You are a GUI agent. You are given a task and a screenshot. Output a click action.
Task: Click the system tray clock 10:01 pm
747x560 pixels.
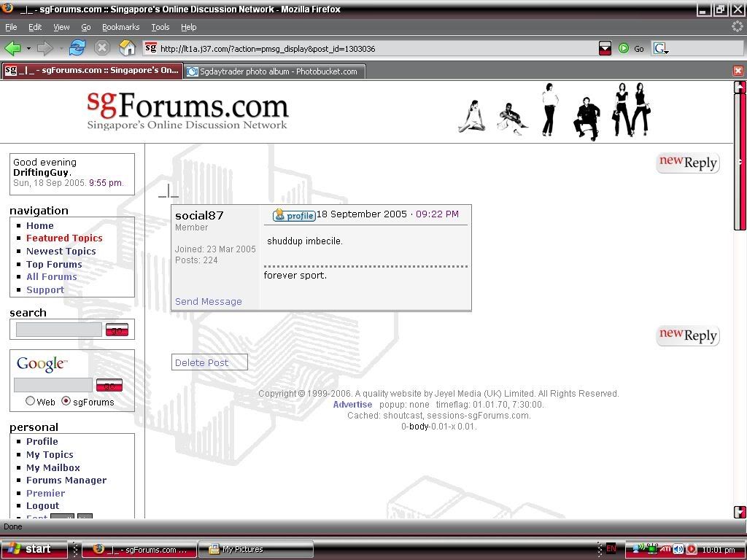[x=718, y=550]
